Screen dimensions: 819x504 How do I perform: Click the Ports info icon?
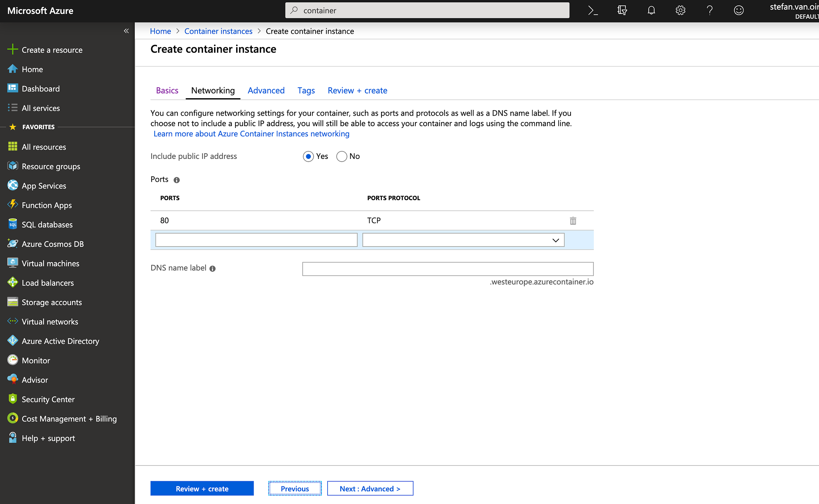click(x=176, y=180)
